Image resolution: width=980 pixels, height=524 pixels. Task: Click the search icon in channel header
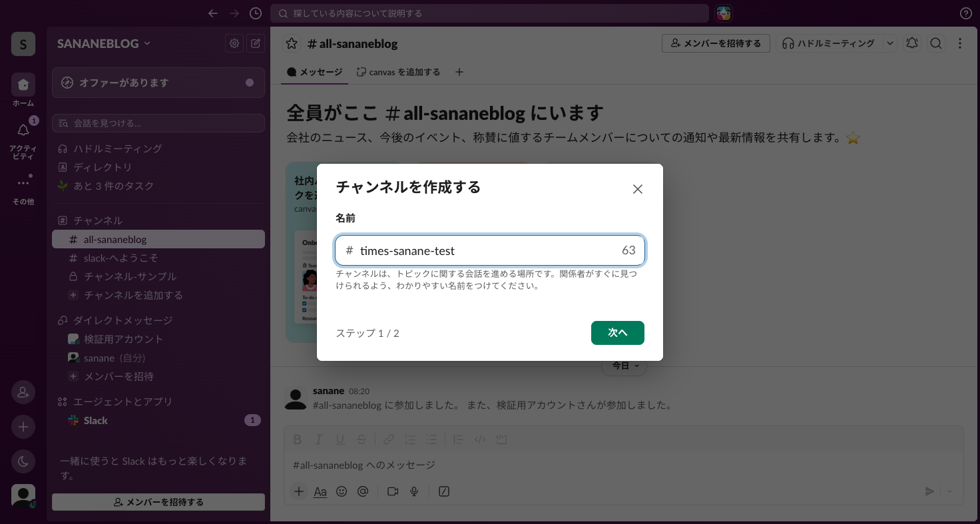tap(936, 43)
